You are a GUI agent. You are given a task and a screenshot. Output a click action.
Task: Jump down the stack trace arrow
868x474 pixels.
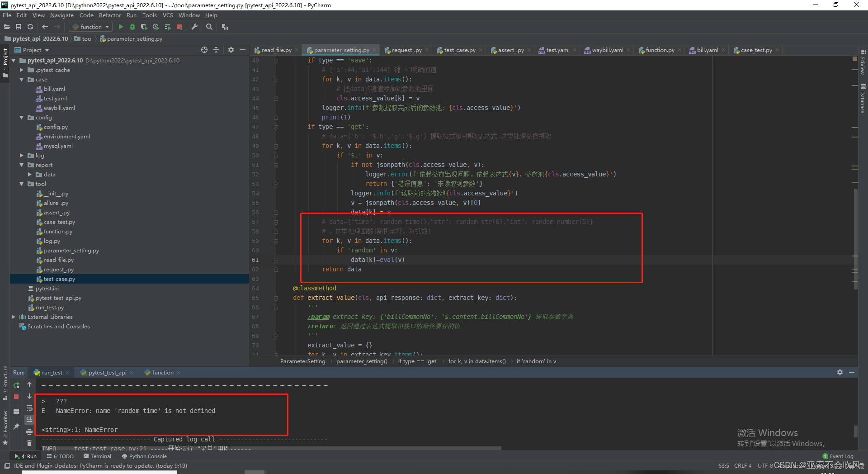click(x=29, y=396)
